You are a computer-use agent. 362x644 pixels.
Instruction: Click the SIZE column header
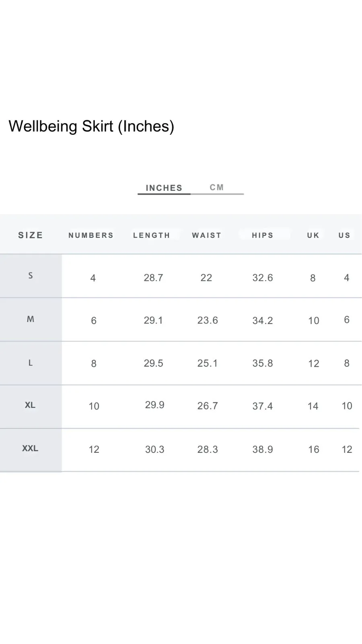31,235
